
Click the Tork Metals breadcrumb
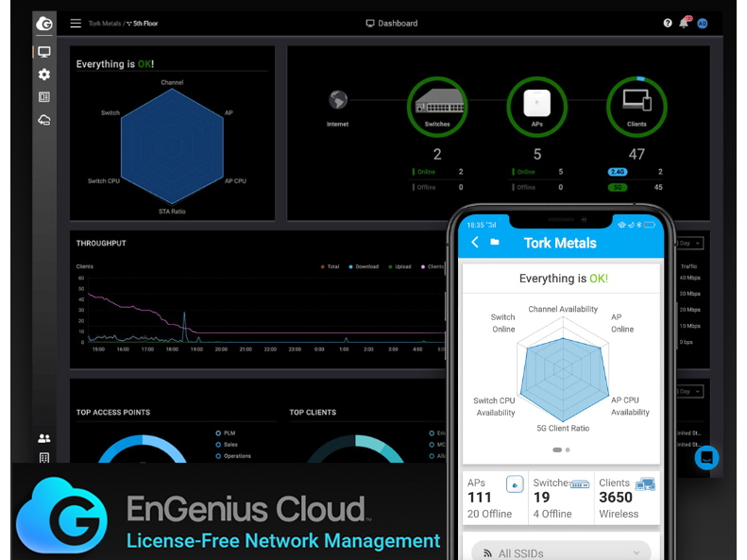pyautogui.click(x=104, y=24)
